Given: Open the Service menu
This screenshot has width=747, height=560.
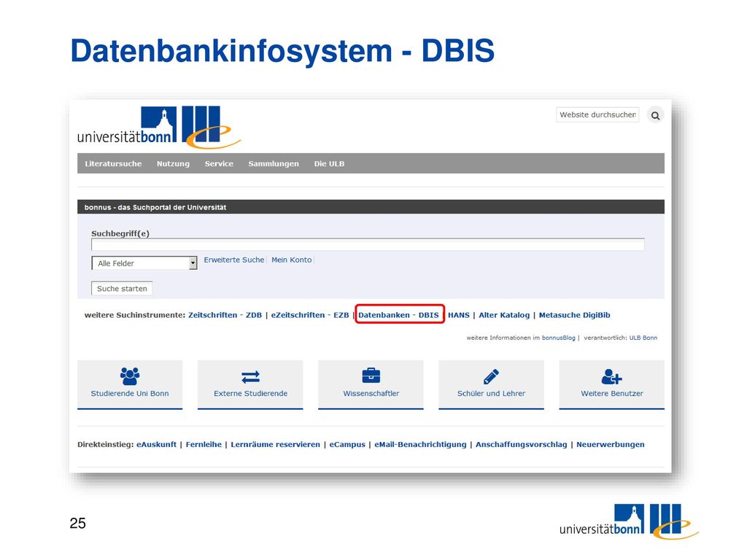Looking at the screenshot, I should [x=219, y=164].
